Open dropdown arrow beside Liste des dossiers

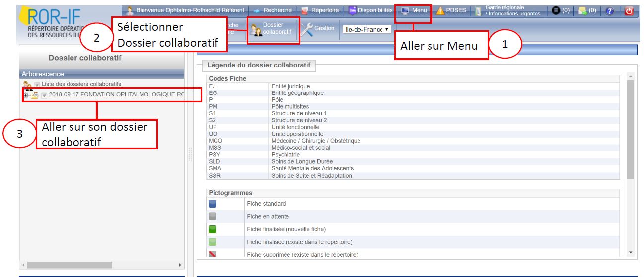37,85
